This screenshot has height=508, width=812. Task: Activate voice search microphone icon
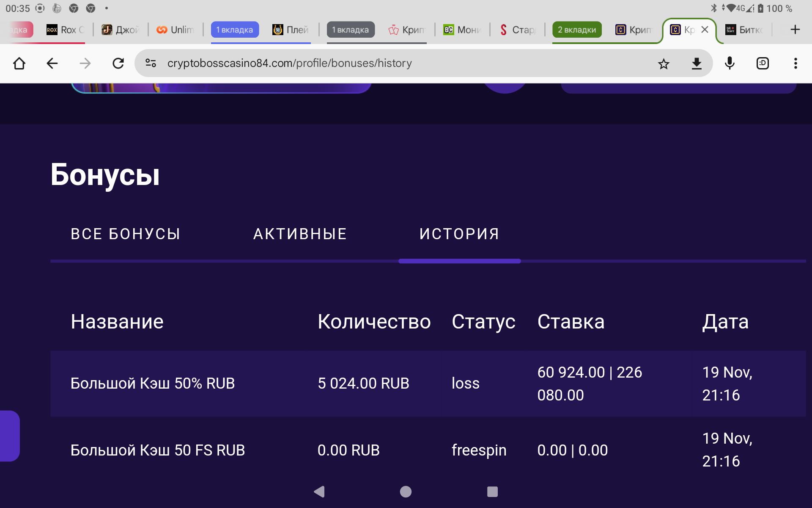[x=730, y=63]
